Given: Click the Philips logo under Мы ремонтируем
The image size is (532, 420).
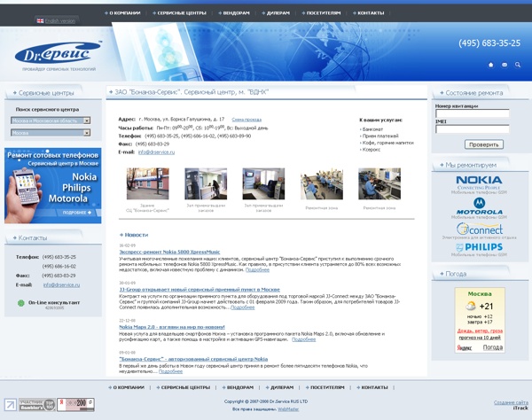Looking at the screenshot, I should click(x=480, y=247).
